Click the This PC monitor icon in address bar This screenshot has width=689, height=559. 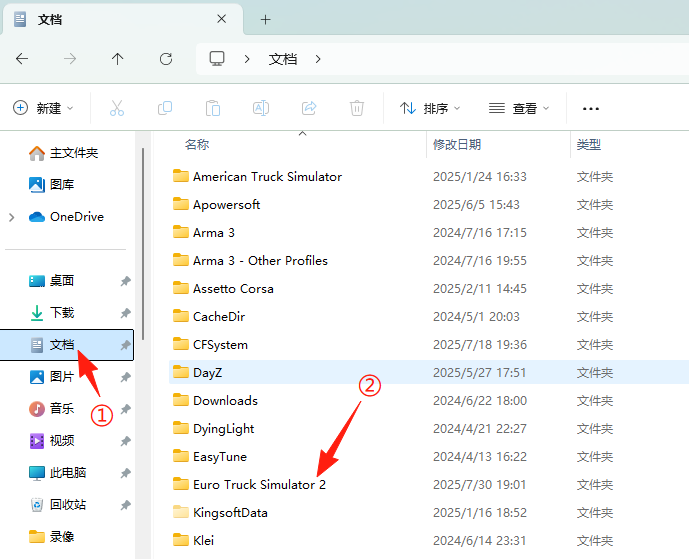[x=217, y=58]
